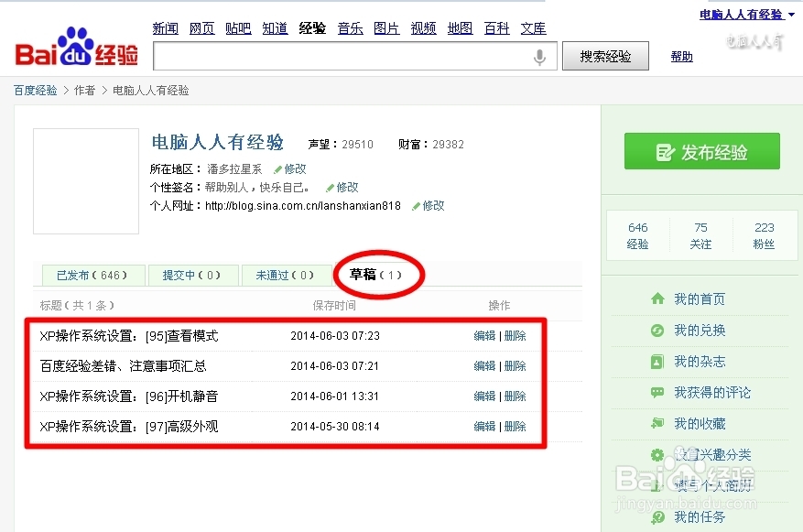Click 编辑 for the XP查看模式 draft
803x532 pixels.
pos(484,335)
